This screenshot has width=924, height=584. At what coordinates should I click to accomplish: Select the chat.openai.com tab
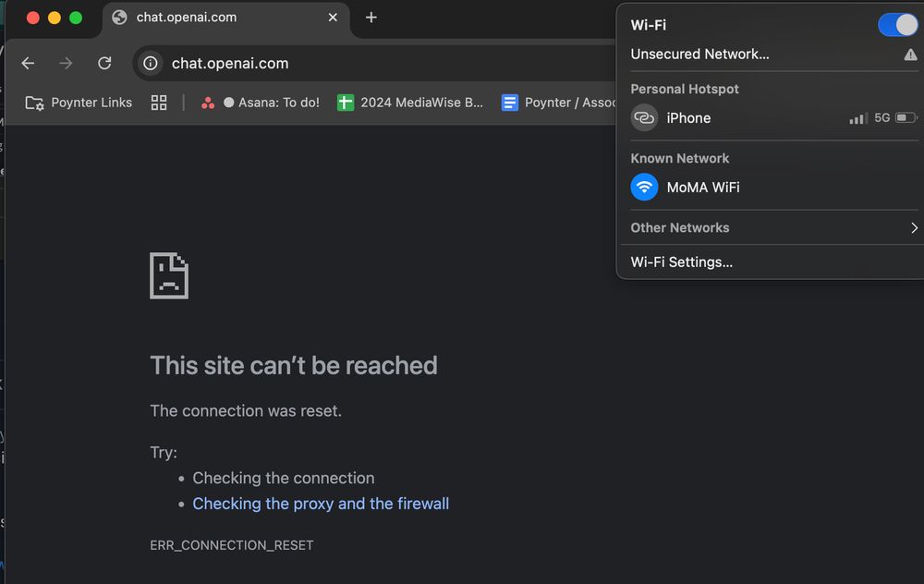[225, 19]
